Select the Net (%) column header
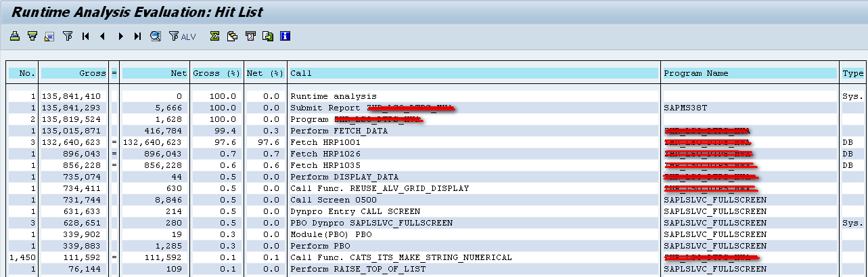The image size is (868, 277). (265, 73)
